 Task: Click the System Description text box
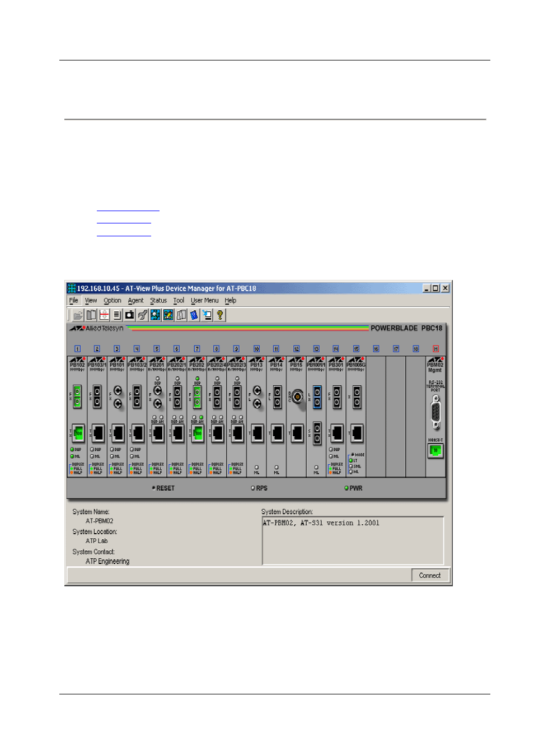[x=353, y=540]
